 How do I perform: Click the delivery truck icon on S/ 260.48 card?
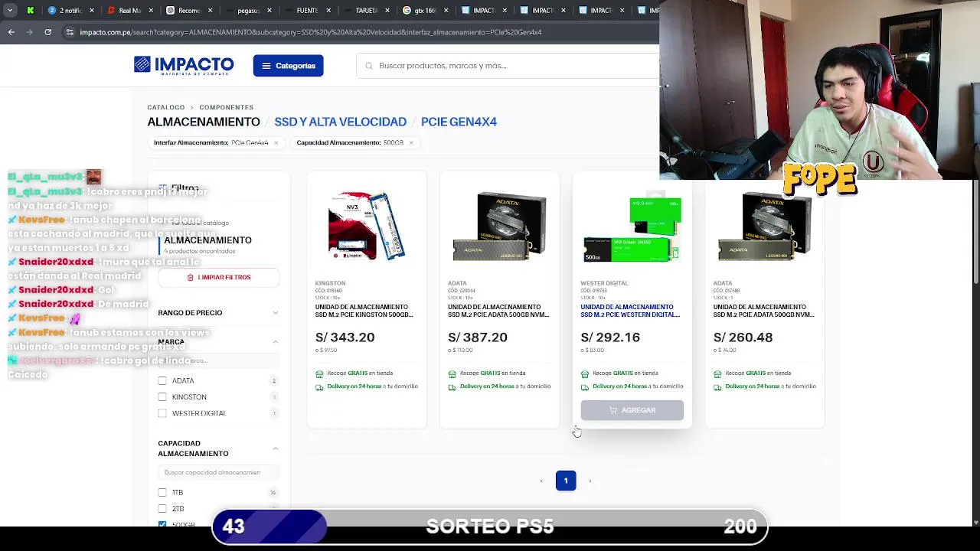coord(717,386)
